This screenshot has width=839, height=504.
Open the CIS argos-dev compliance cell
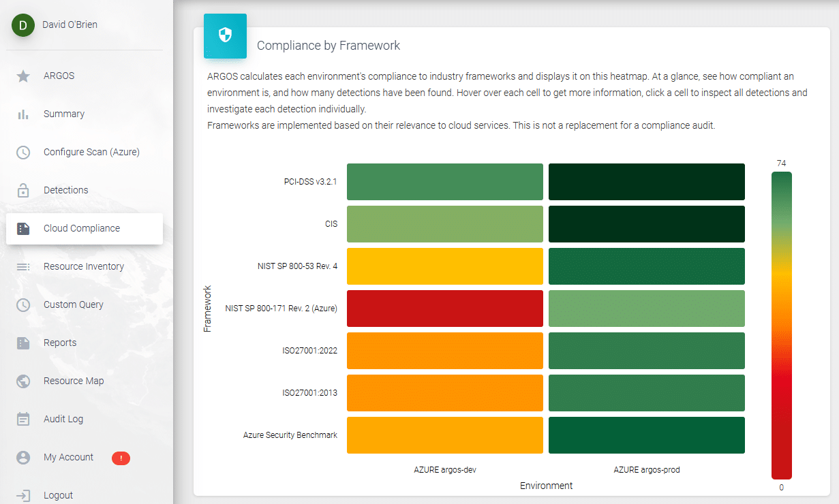click(444, 224)
